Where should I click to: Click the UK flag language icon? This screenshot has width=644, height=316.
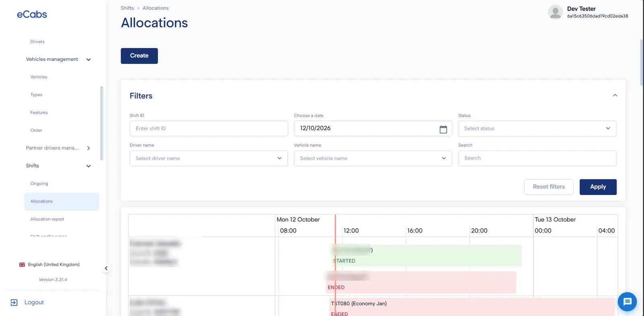point(22,265)
